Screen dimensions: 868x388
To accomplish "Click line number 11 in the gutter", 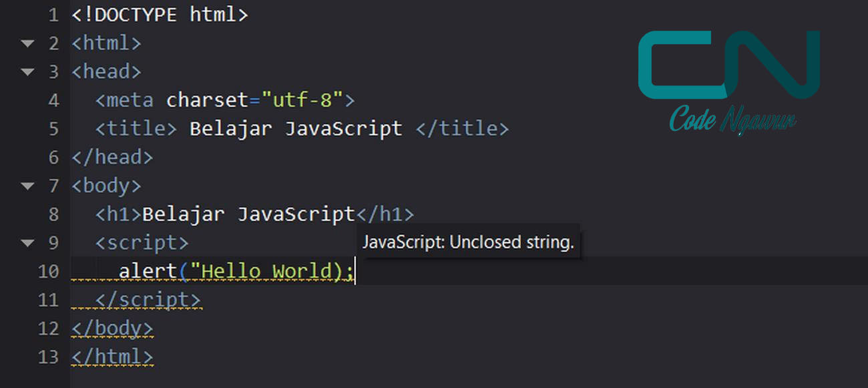I will pyautogui.click(x=48, y=300).
